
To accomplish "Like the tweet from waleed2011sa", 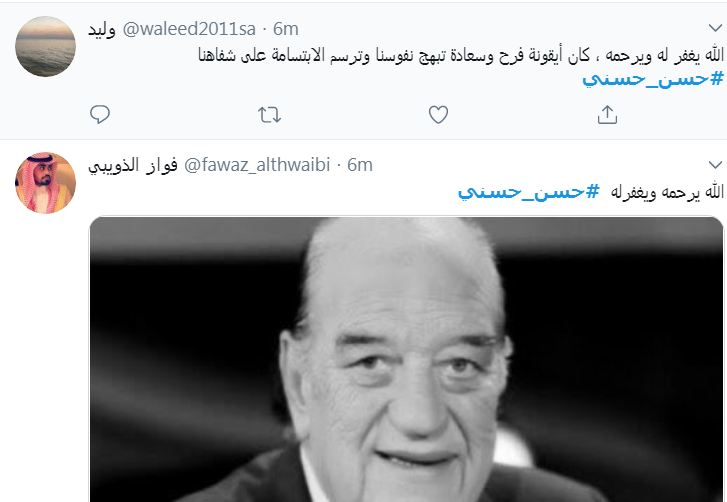I will pos(438,114).
